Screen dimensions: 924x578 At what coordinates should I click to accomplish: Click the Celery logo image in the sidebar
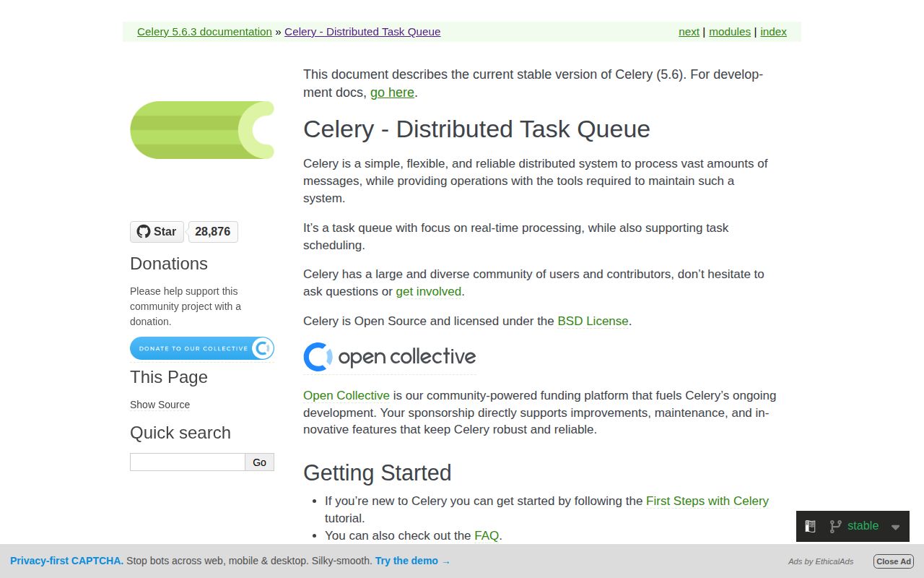(x=202, y=130)
